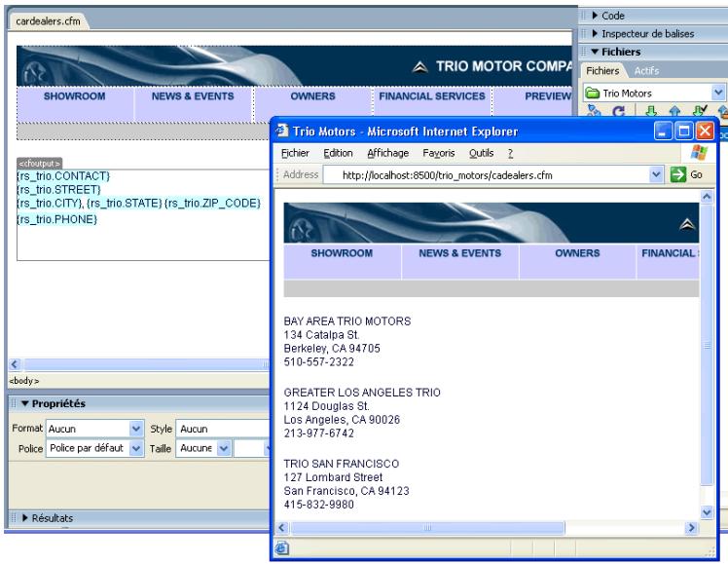Viewport: 728px width, 564px height.
Task: Click the browser horizontal scrollbar thumb
Action: pos(427,528)
